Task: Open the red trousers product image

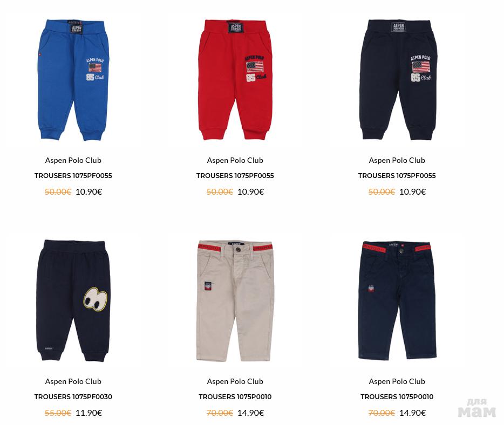Action: tap(235, 80)
